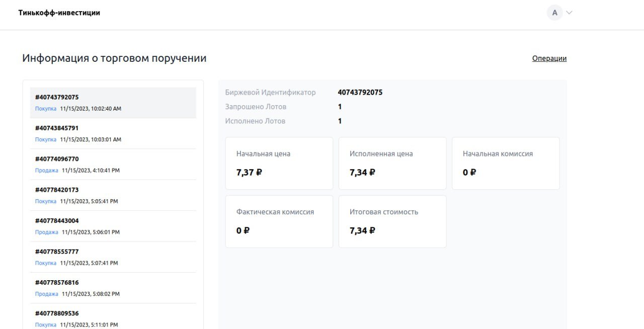The image size is (644, 329).
Task: Click the Исполнено Лотов label
Action: click(255, 121)
